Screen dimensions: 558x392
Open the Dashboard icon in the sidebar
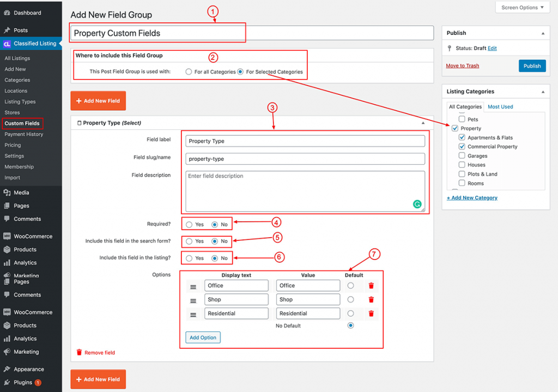[7, 13]
